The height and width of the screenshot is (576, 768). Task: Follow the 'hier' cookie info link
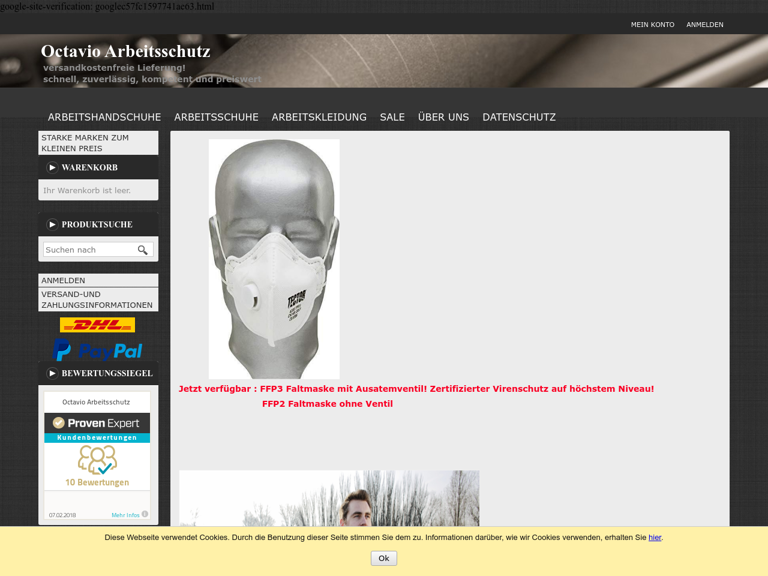654,538
